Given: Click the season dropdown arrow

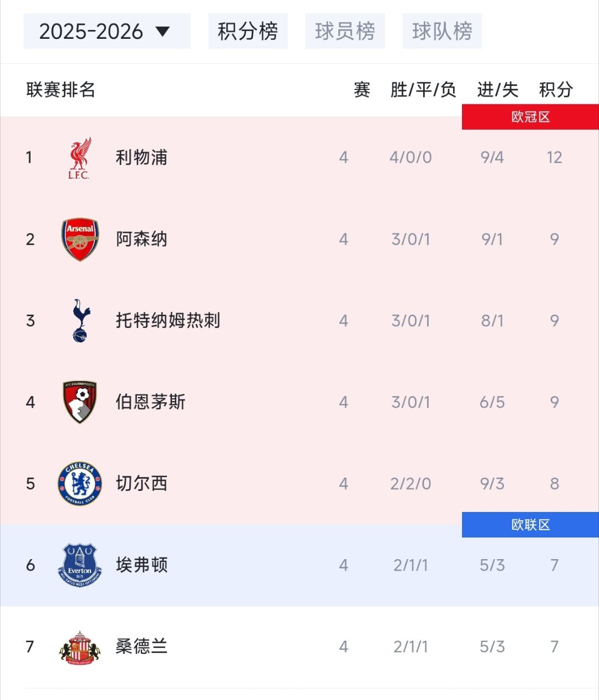Looking at the screenshot, I should pyautogui.click(x=163, y=31).
